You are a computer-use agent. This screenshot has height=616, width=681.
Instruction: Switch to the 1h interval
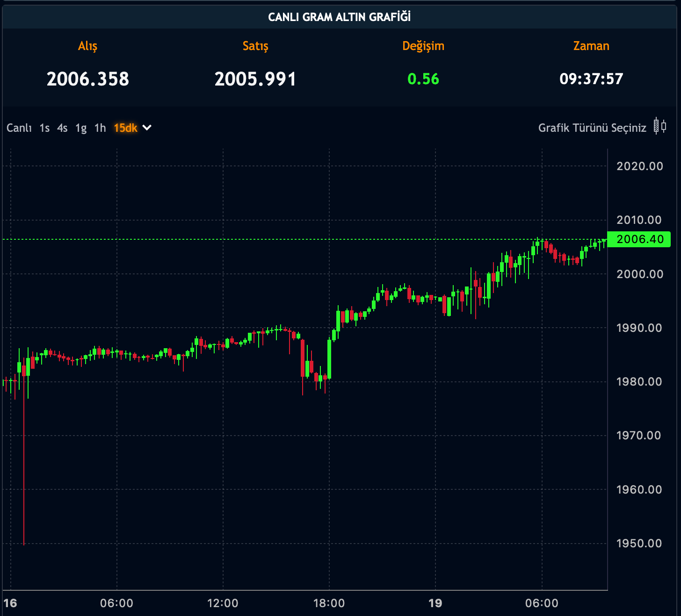(100, 128)
